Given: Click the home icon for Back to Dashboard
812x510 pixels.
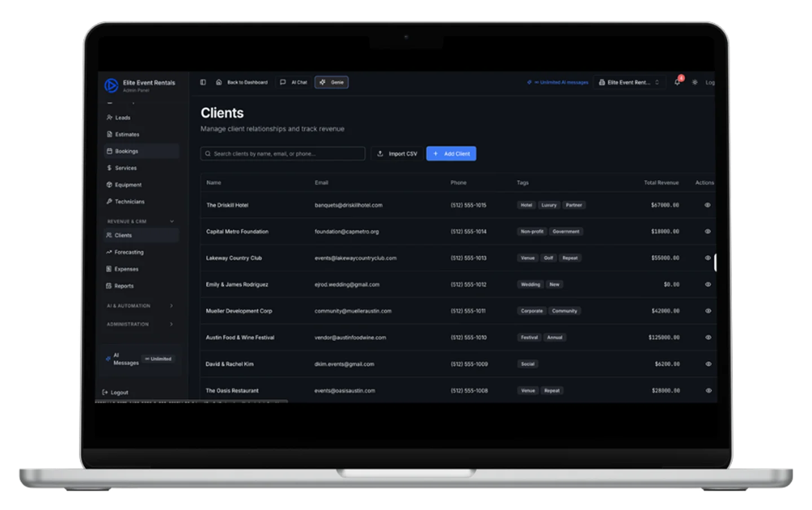Looking at the screenshot, I should click(219, 82).
